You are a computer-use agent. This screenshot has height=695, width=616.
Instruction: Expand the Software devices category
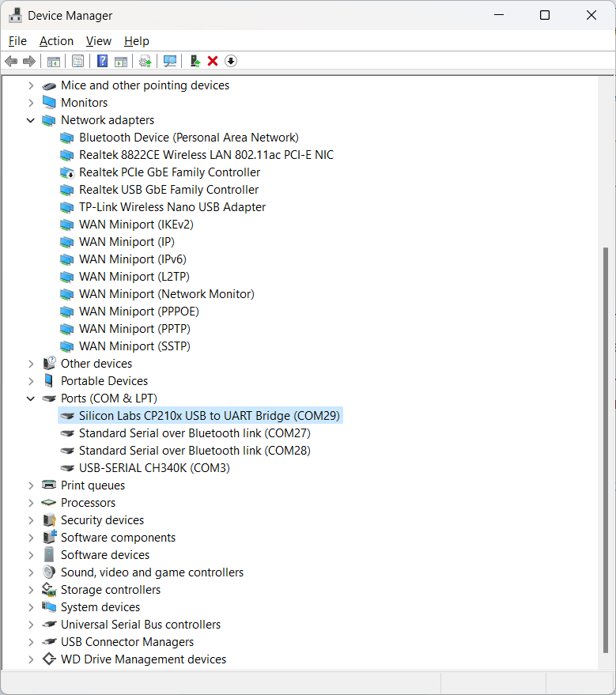31,555
